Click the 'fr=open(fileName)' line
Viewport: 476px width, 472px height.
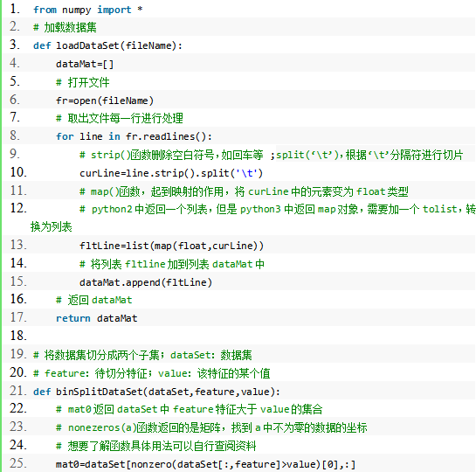[x=105, y=101]
